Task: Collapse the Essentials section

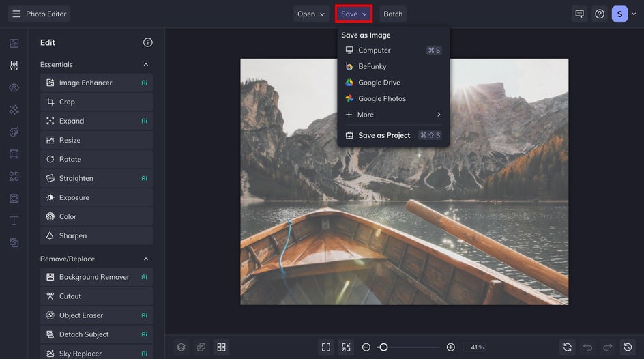Action: [145, 65]
